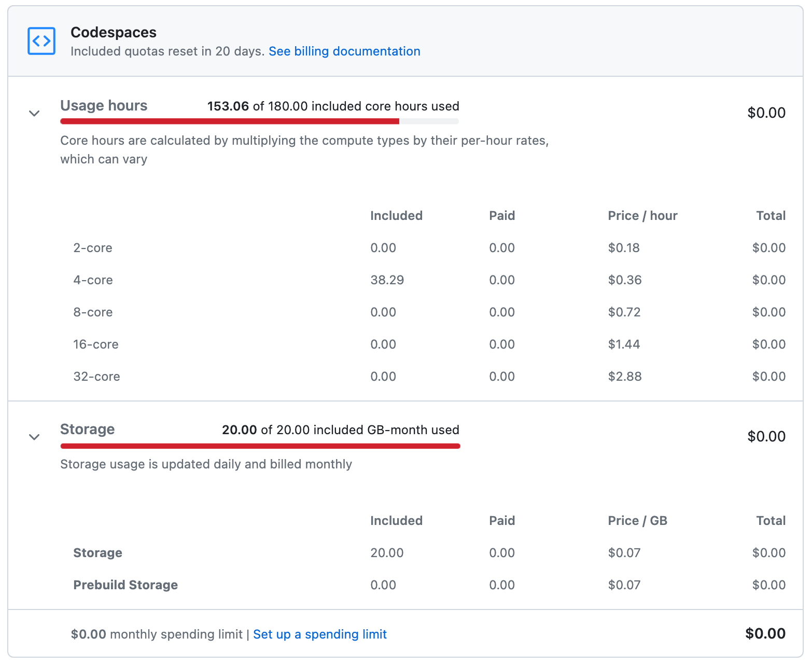Click the Usage hours heading
The width and height of the screenshot is (812, 665).
click(104, 106)
